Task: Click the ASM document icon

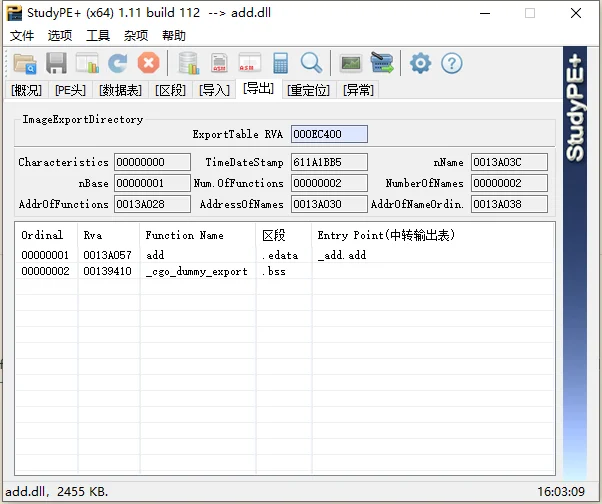Action: point(219,63)
